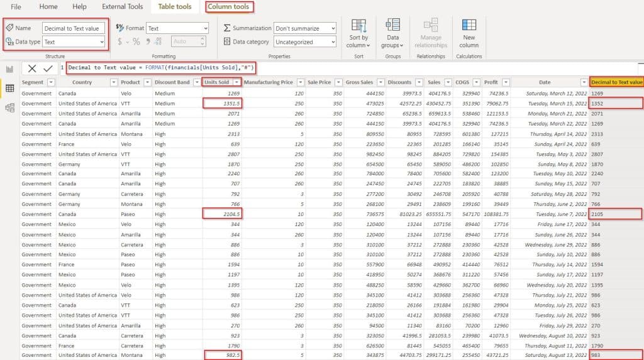Select the Decimal to Text value column header
The height and width of the screenshot is (360, 644).
tap(616, 82)
